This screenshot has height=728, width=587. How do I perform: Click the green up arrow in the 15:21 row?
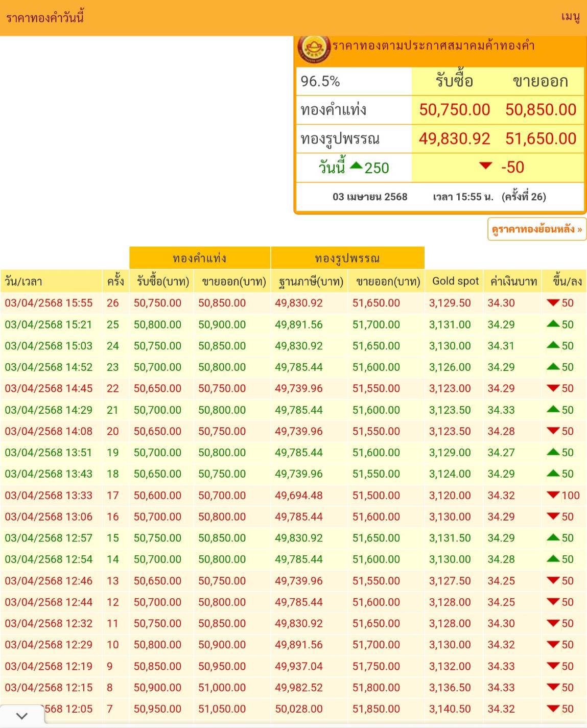(553, 324)
